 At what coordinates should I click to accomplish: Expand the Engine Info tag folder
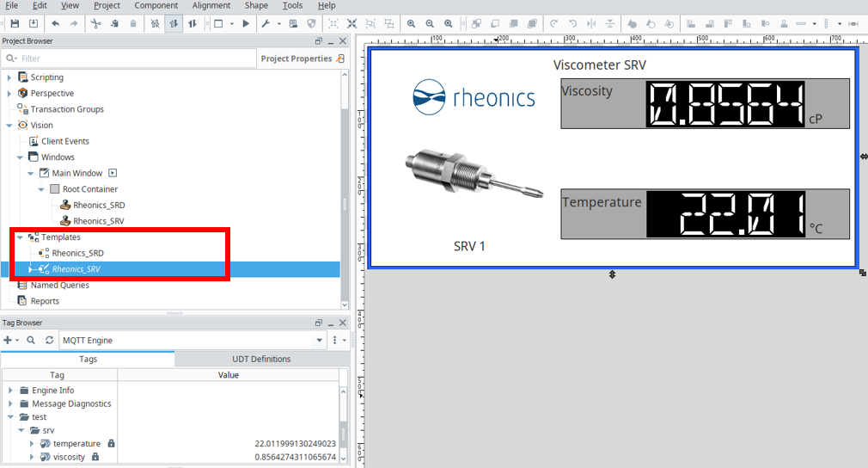coord(10,391)
